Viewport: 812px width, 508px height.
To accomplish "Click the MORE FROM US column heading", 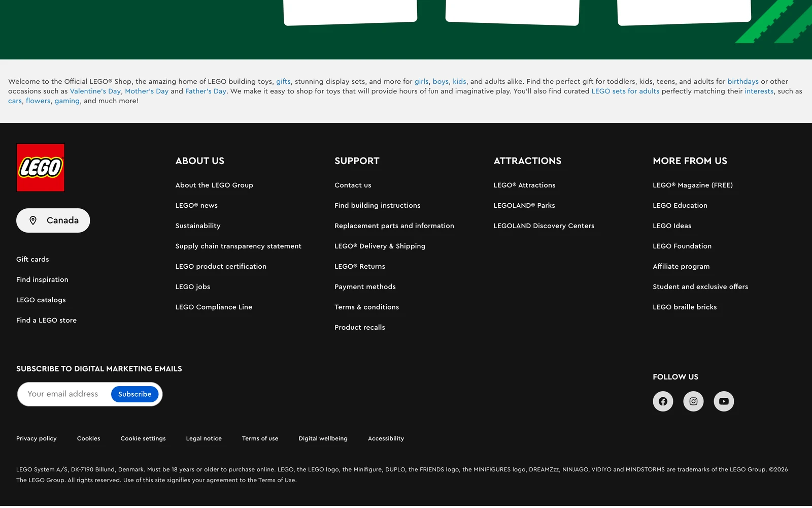I will [x=690, y=161].
